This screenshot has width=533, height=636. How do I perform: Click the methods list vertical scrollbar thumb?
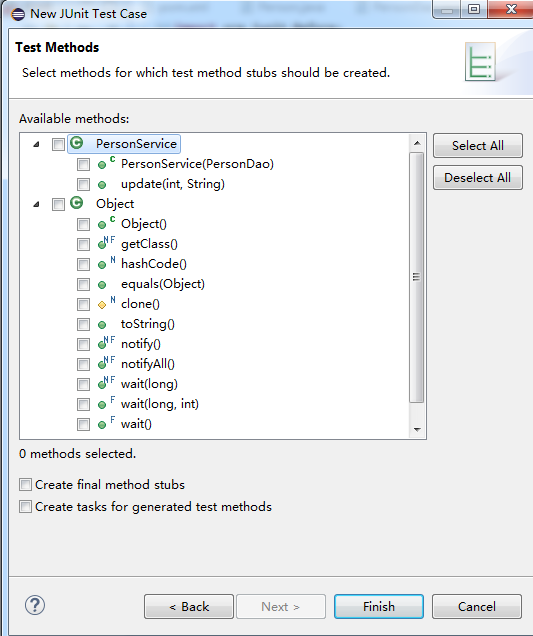(417, 277)
